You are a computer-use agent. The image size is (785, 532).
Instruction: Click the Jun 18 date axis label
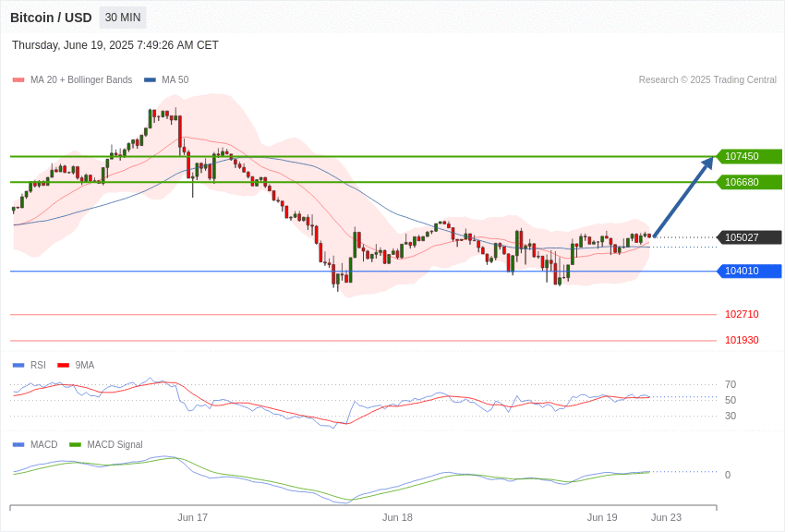(397, 517)
